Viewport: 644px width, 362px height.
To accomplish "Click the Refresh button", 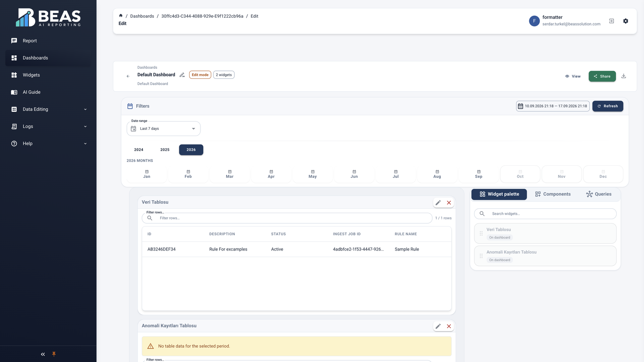I will click(x=608, y=106).
